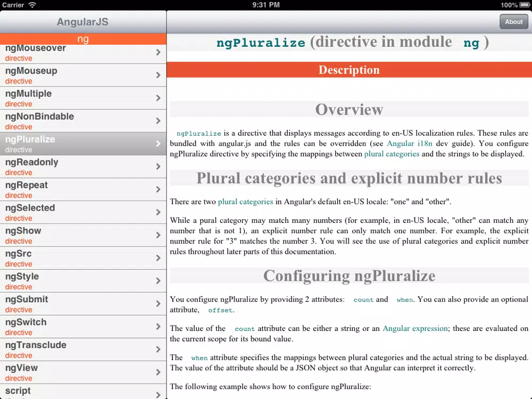
Task: Check the Wi-Fi icon in the status bar
Action: pos(32,5)
